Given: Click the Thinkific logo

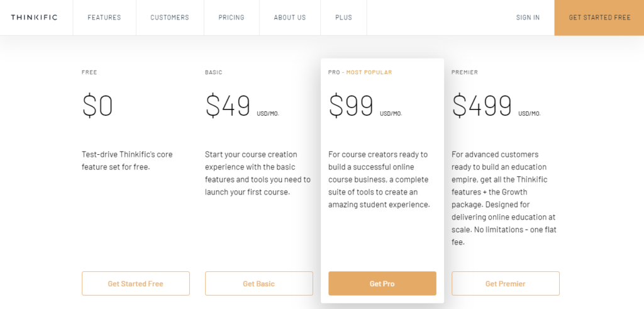Looking at the screenshot, I should (34, 17).
